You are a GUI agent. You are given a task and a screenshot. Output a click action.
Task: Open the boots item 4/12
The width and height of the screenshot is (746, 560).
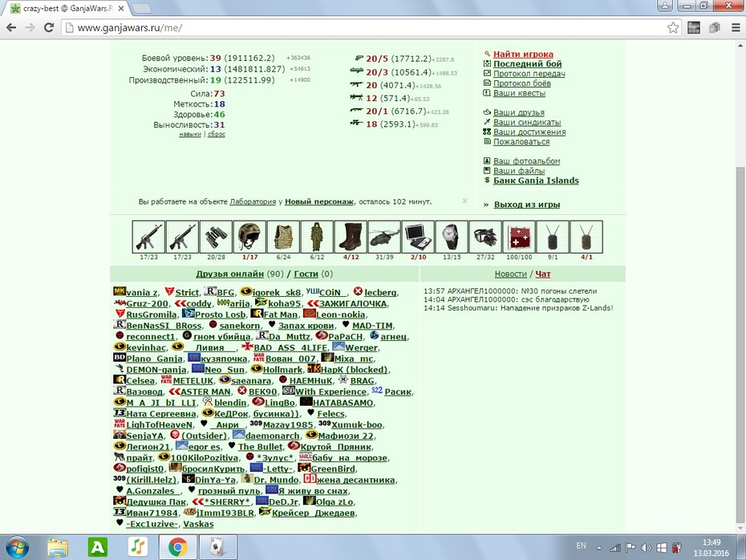[351, 237]
